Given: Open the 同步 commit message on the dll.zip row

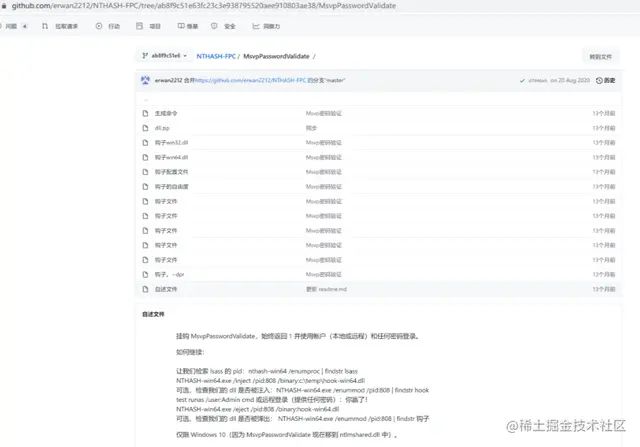Looking at the screenshot, I should pos(311,128).
